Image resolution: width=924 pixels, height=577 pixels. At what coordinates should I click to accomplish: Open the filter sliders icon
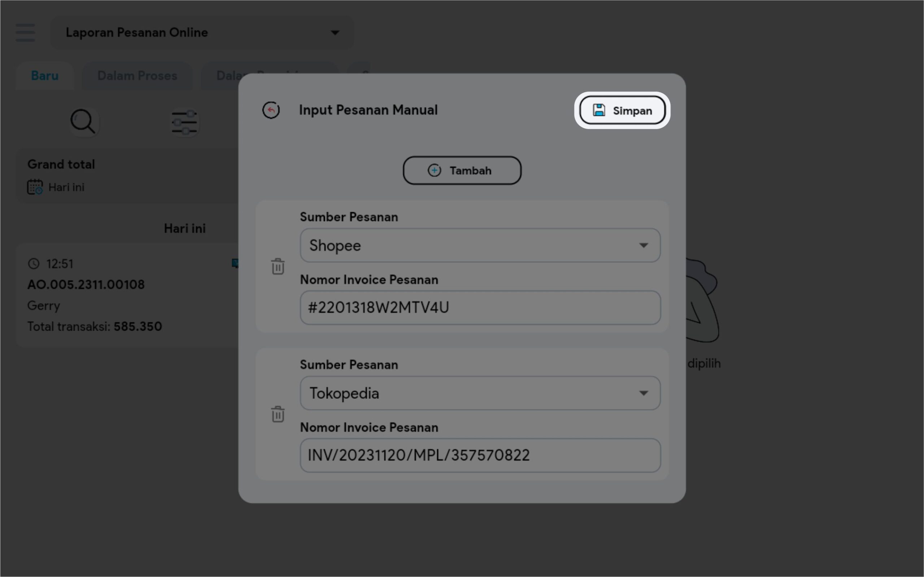[x=184, y=123]
